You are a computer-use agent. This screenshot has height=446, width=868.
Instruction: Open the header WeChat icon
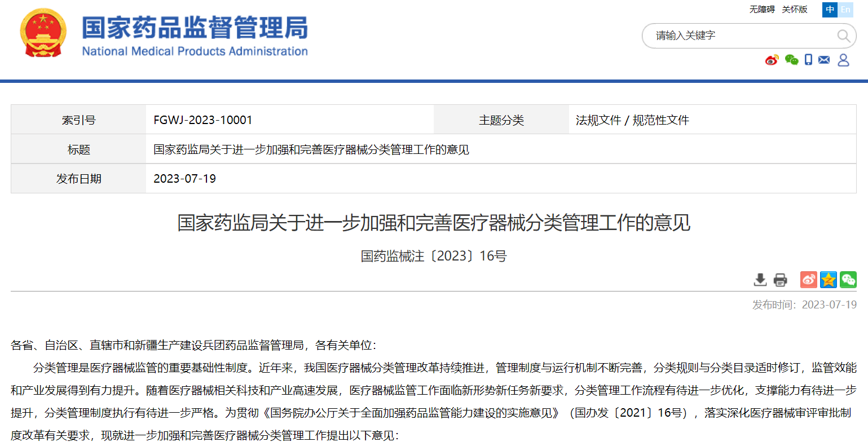tap(791, 60)
